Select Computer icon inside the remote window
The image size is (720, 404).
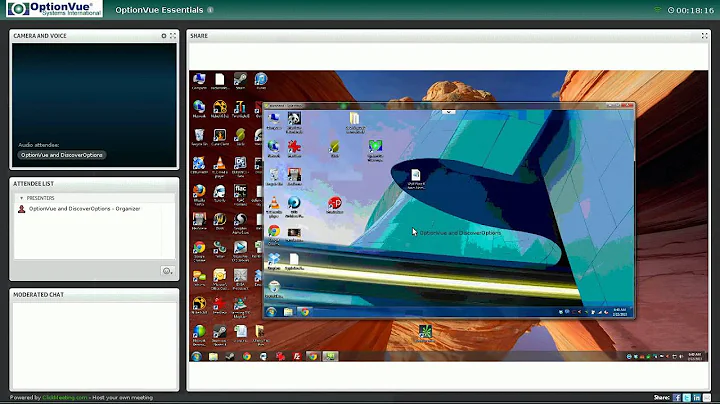point(274,122)
